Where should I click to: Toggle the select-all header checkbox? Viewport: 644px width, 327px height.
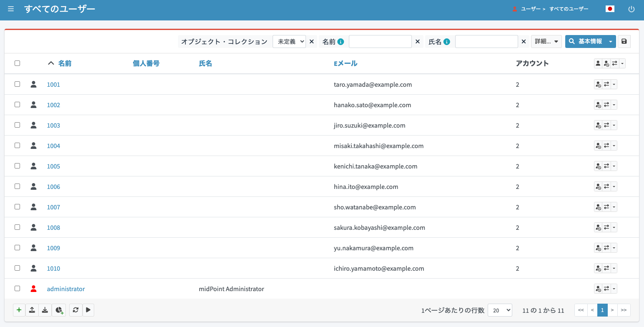17,63
